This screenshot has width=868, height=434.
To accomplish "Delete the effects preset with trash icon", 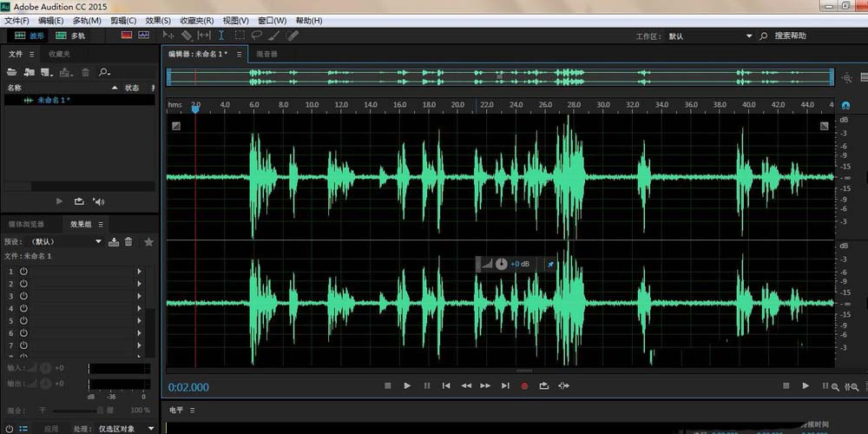I will 128,241.
